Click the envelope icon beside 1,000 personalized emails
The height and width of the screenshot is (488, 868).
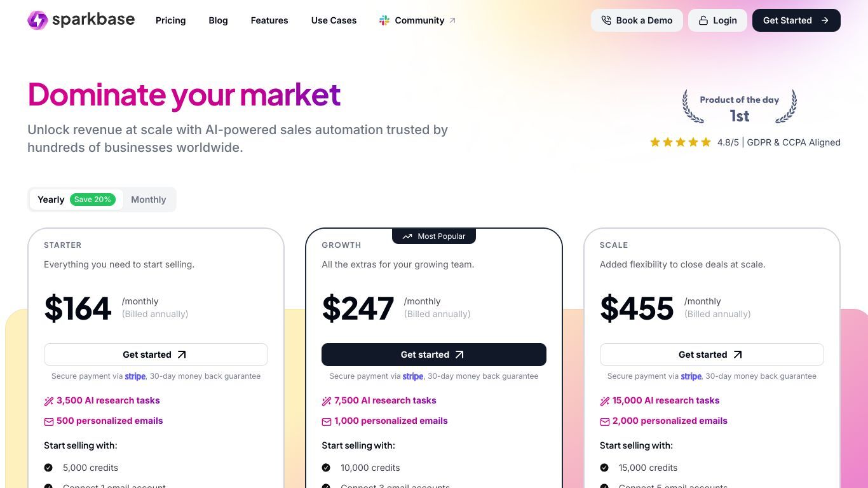click(x=327, y=421)
